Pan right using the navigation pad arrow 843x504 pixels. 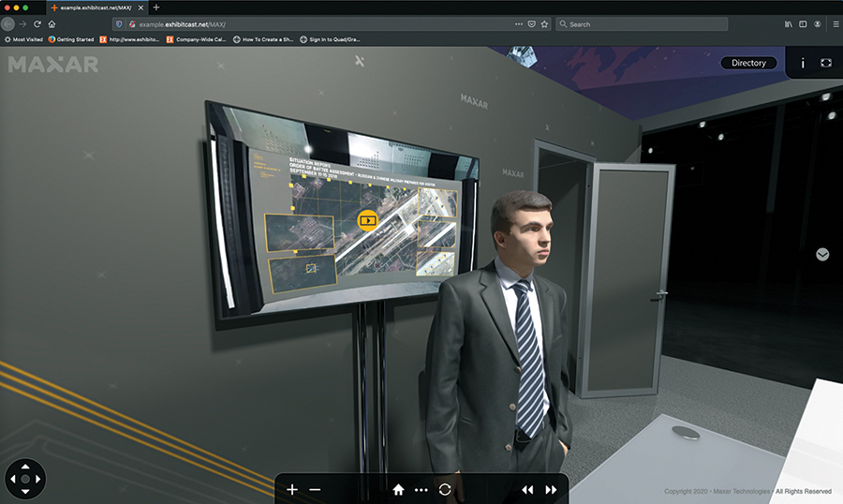coord(37,479)
